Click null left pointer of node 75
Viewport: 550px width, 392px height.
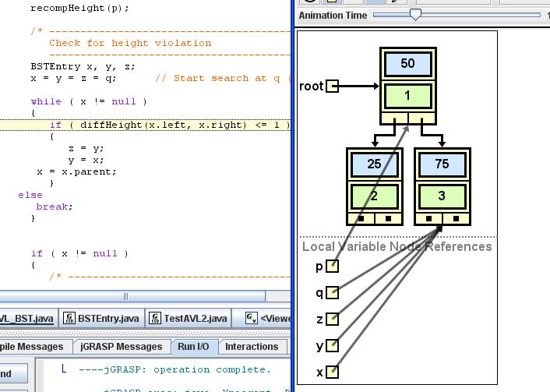click(x=428, y=219)
